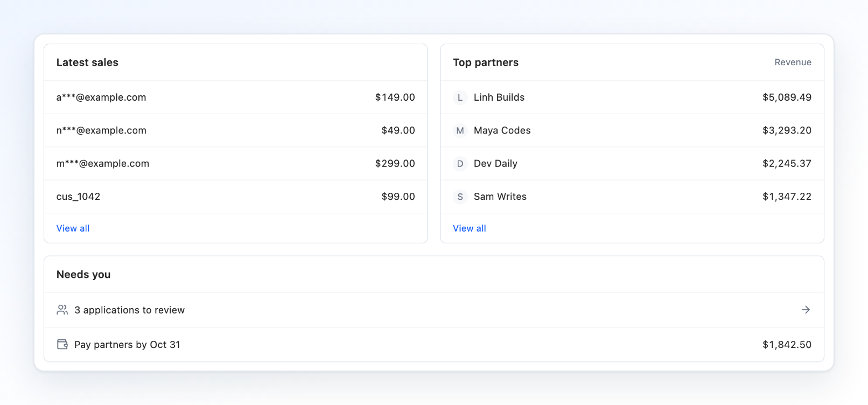Click the $2,245.37 revenue value
Viewport: 868px width, 405px height.
click(x=787, y=164)
